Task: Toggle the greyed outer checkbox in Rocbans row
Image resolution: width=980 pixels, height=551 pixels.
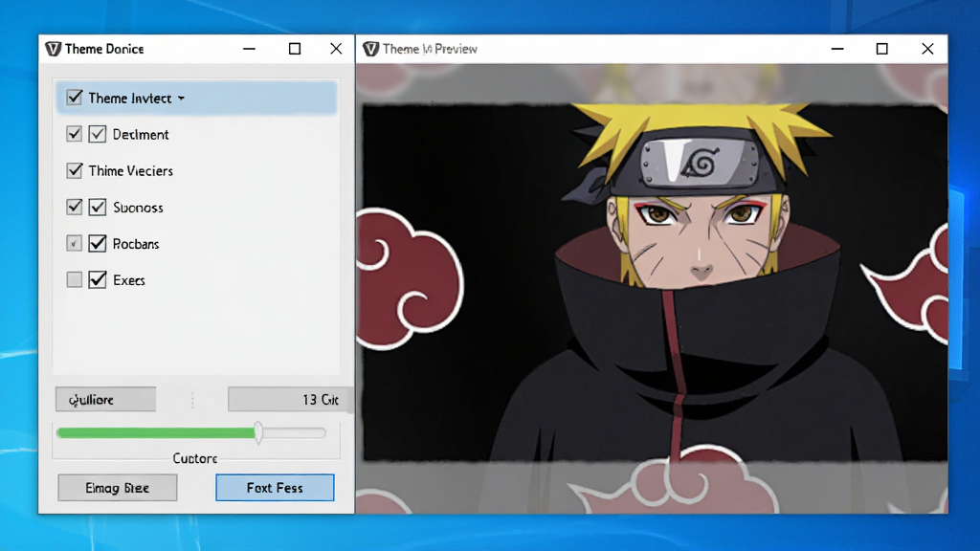Action: (75, 243)
